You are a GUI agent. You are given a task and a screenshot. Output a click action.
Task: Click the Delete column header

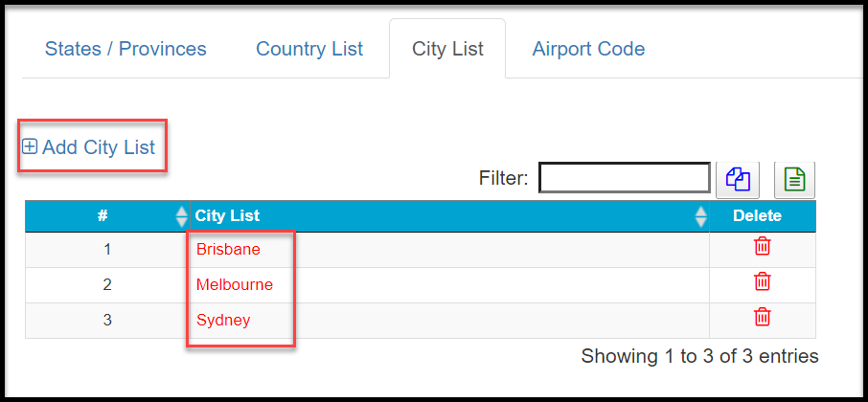[x=757, y=216]
